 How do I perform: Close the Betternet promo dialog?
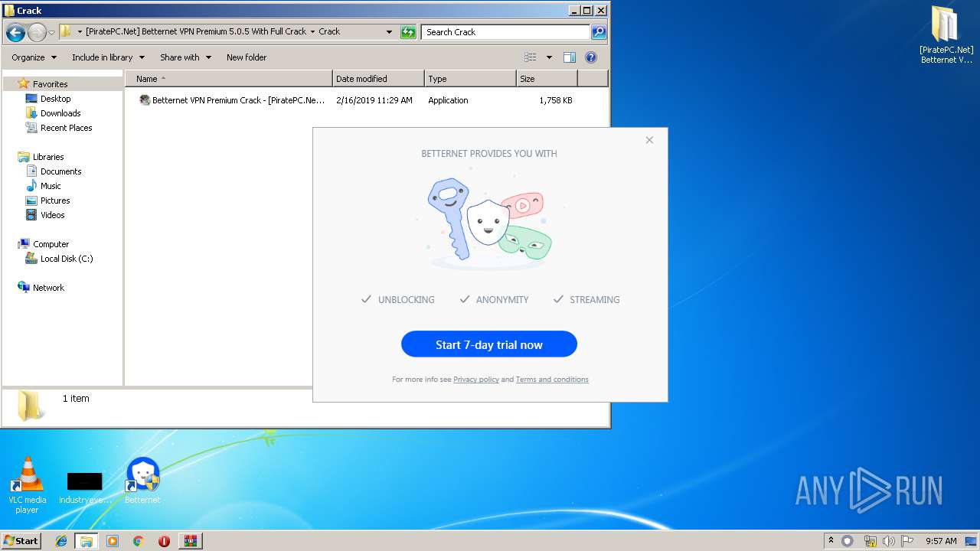[649, 140]
